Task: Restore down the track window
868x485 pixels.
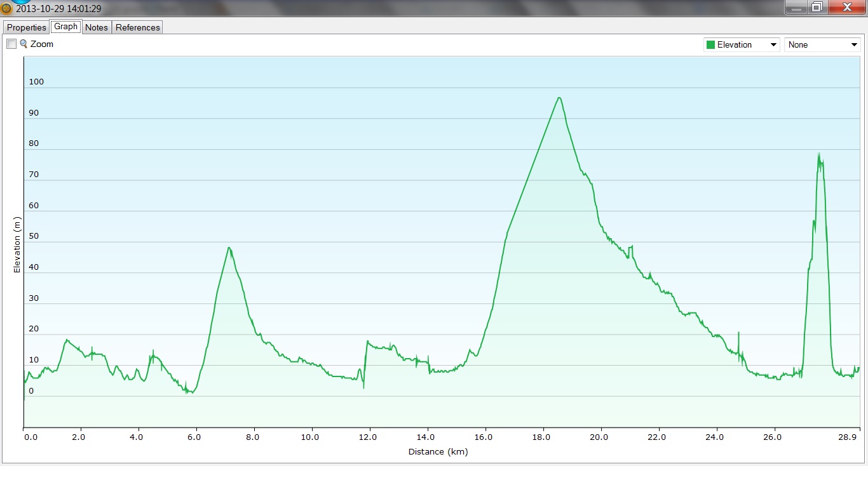Action: (x=817, y=7)
